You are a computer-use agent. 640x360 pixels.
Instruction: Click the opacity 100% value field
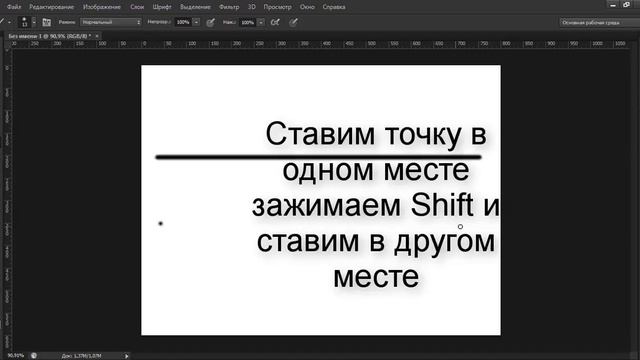[x=183, y=22]
